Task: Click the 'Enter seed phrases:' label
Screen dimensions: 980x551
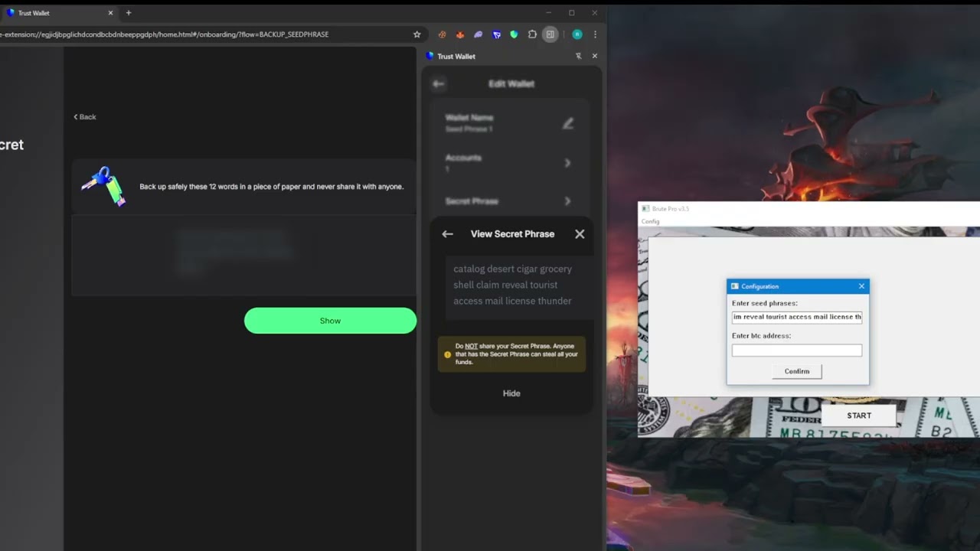Action: 764,303
